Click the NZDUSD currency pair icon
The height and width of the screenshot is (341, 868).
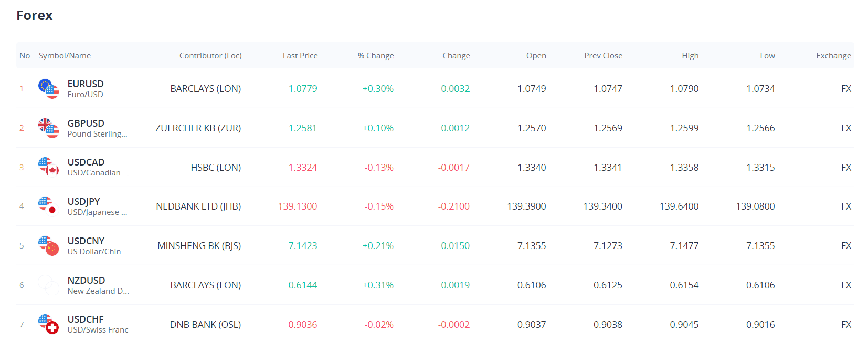pos(48,285)
